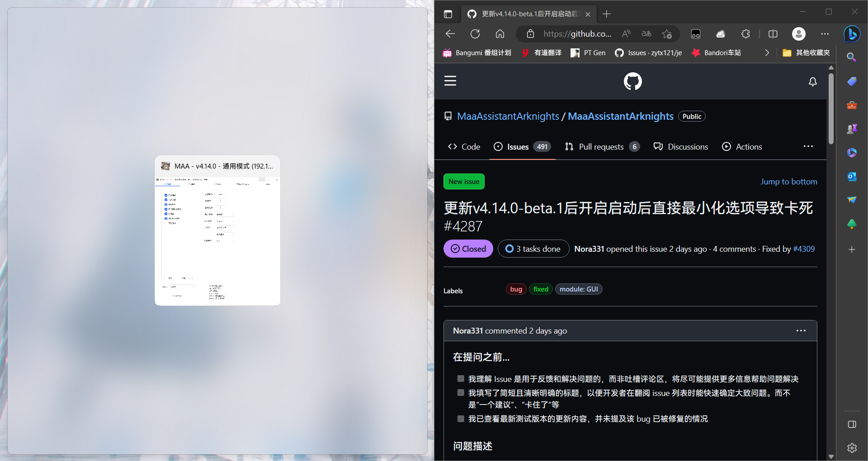Open the translate page tool

646,33
